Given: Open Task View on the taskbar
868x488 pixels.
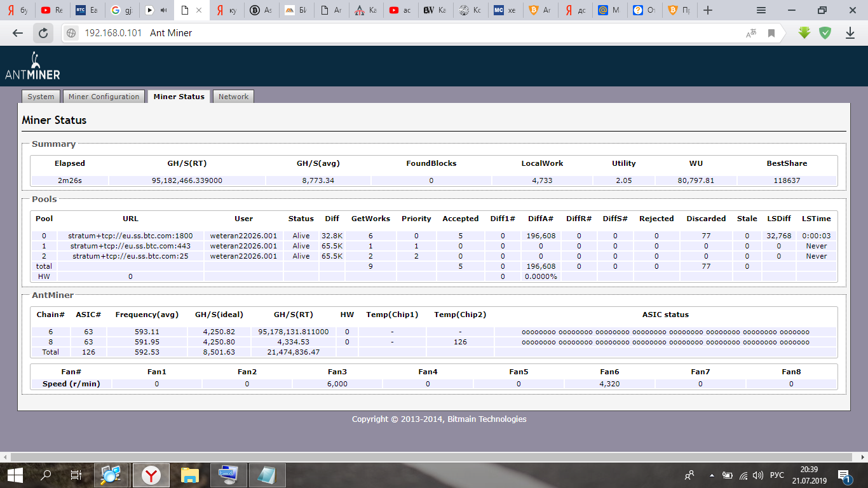Looking at the screenshot, I should [76, 475].
